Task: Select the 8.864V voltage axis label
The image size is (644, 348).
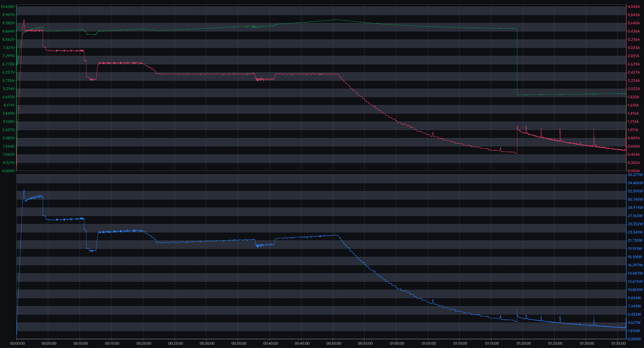Action: click(x=8, y=31)
